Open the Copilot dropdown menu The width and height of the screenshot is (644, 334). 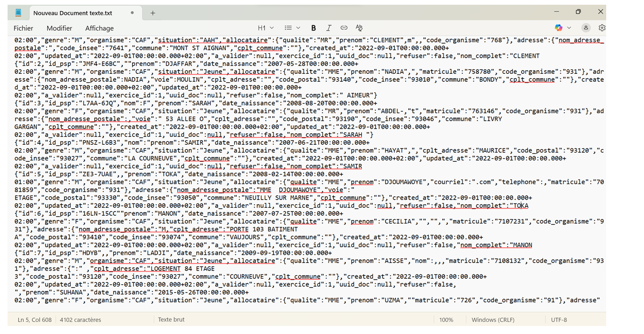(x=563, y=28)
